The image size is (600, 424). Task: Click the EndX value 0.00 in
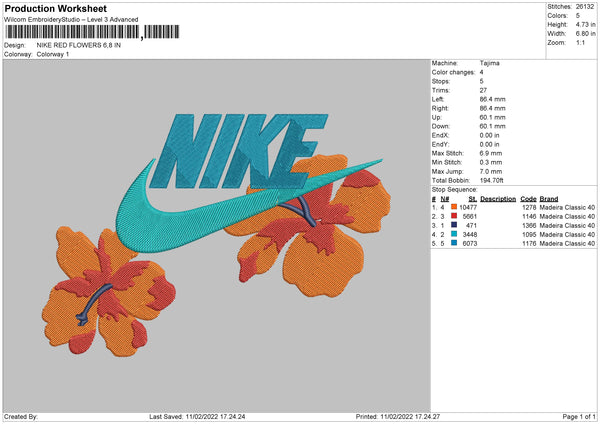pos(489,135)
